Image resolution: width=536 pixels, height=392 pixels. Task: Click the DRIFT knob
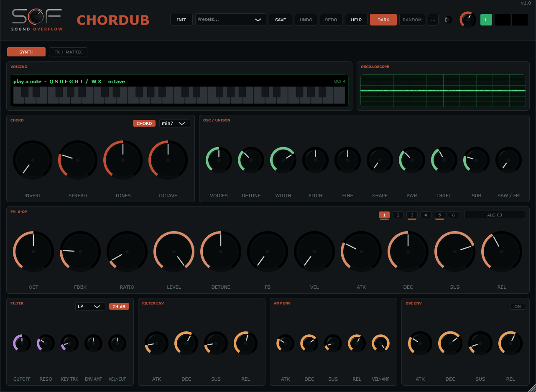point(444,160)
